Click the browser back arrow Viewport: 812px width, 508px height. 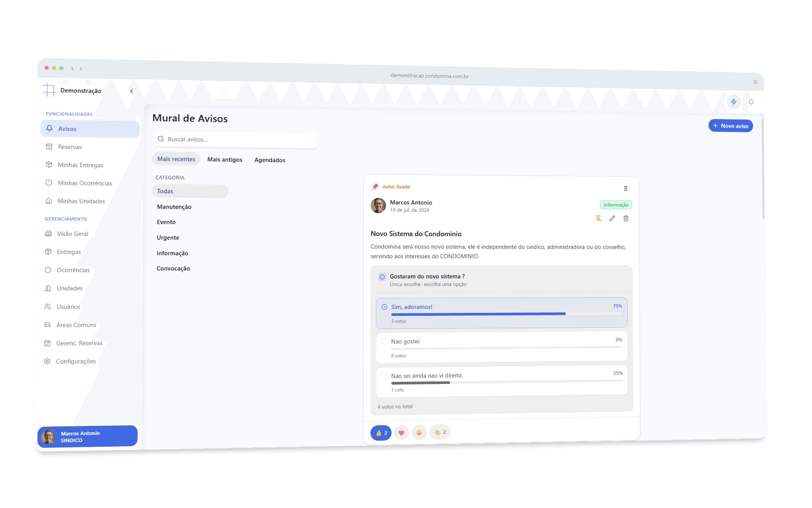[x=73, y=69]
